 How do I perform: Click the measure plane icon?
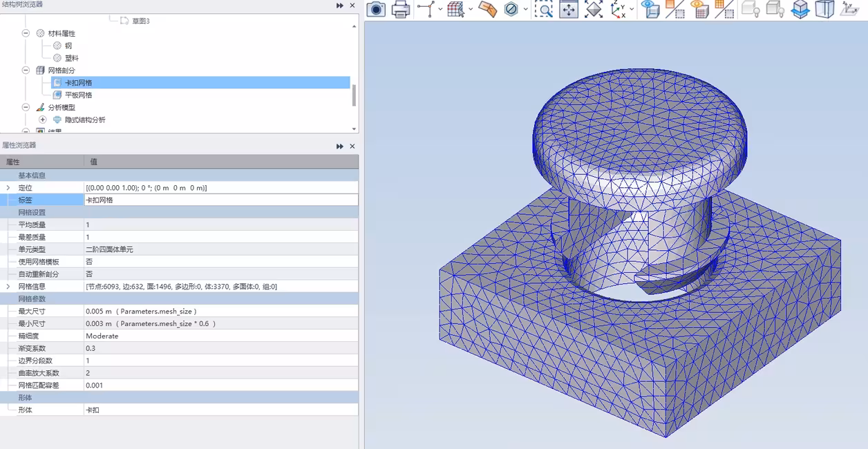point(487,9)
